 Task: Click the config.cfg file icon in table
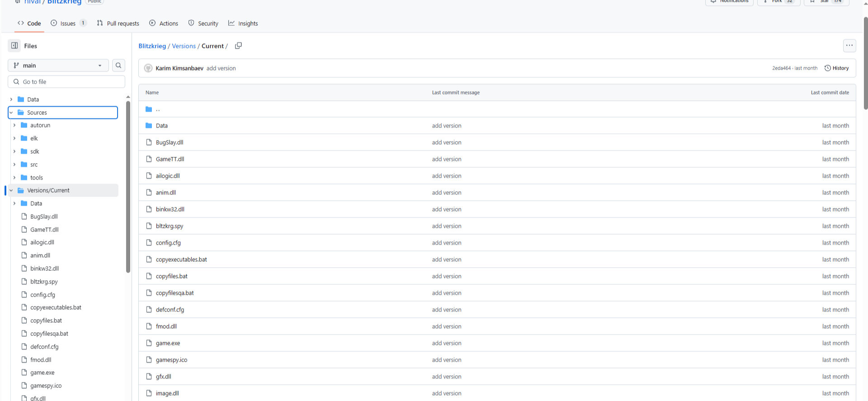pos(149,243)
